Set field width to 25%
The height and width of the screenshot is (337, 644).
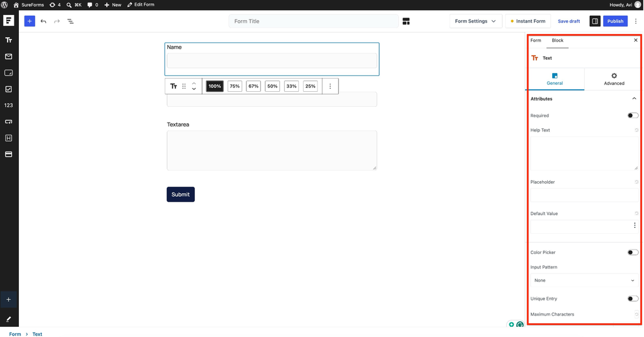(310, 86)
